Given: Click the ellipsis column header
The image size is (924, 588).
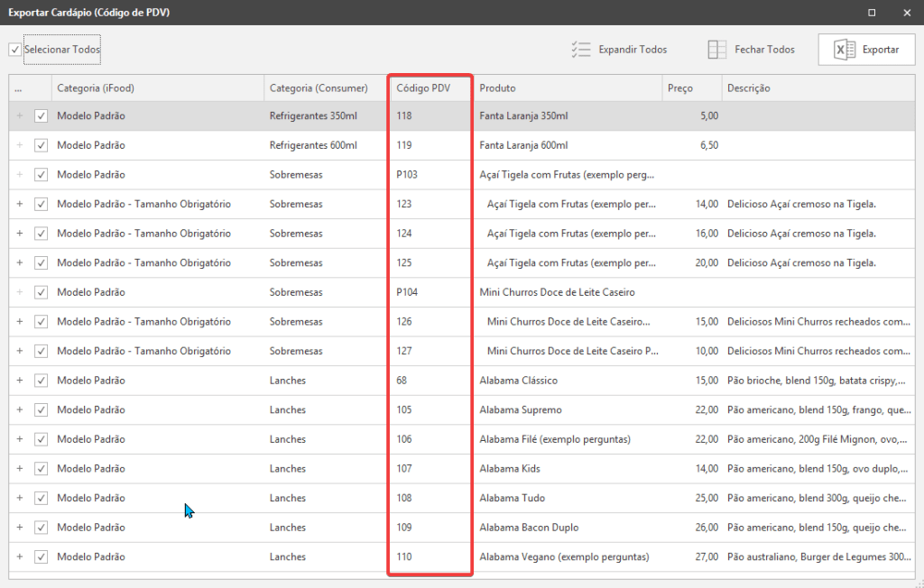Looking at the screenshot, I should coord(30,87).
